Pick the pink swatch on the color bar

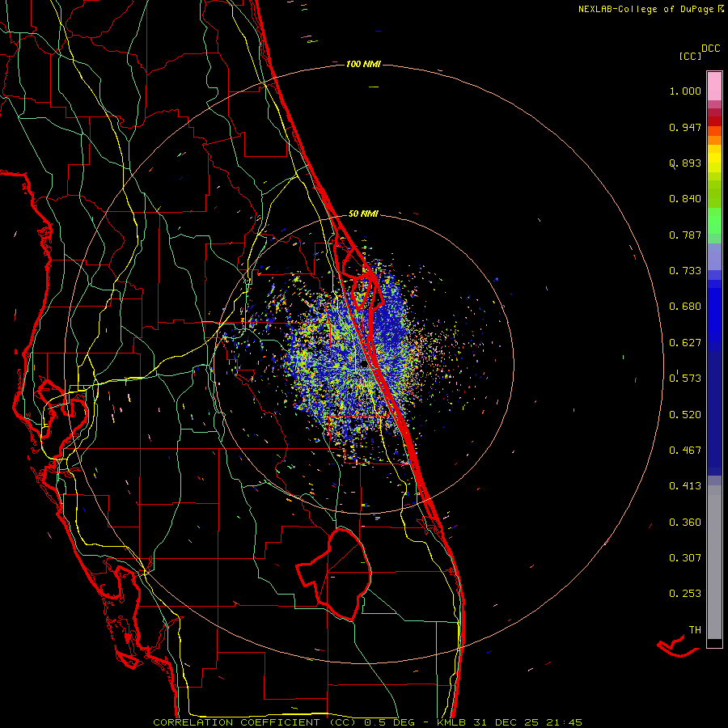pyautogui.click(x=714, y=87)
